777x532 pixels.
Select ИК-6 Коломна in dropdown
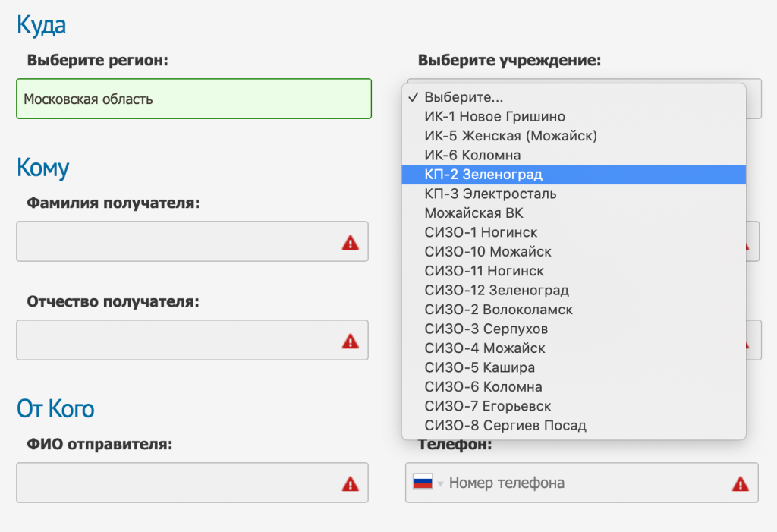(472, 155)
